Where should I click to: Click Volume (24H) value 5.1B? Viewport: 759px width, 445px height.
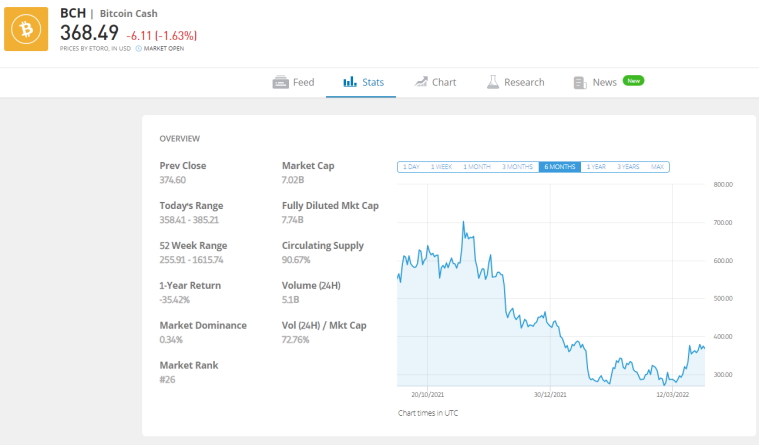click(290, 300)
